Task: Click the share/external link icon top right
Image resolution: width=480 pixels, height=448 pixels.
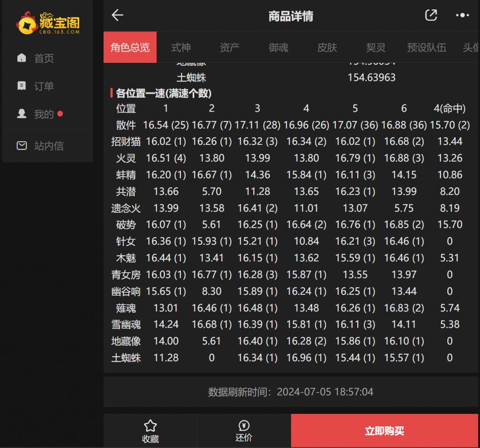Action: tap(431, 15)
